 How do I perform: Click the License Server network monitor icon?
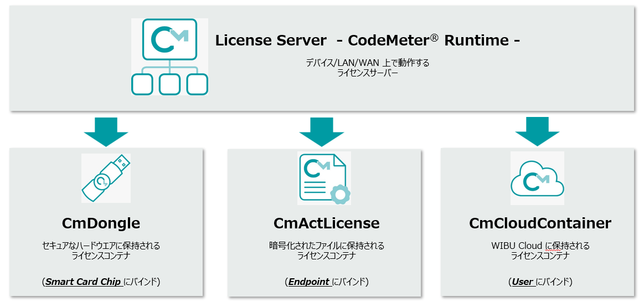coord(169,57)
